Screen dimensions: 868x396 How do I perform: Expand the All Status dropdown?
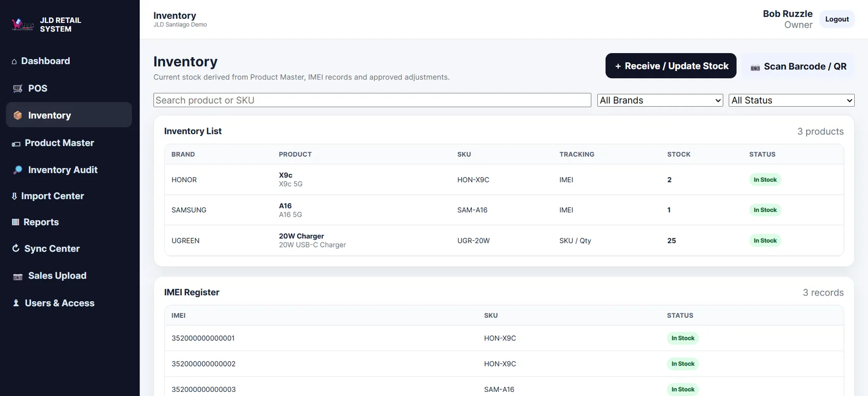[x=791, y=100]
